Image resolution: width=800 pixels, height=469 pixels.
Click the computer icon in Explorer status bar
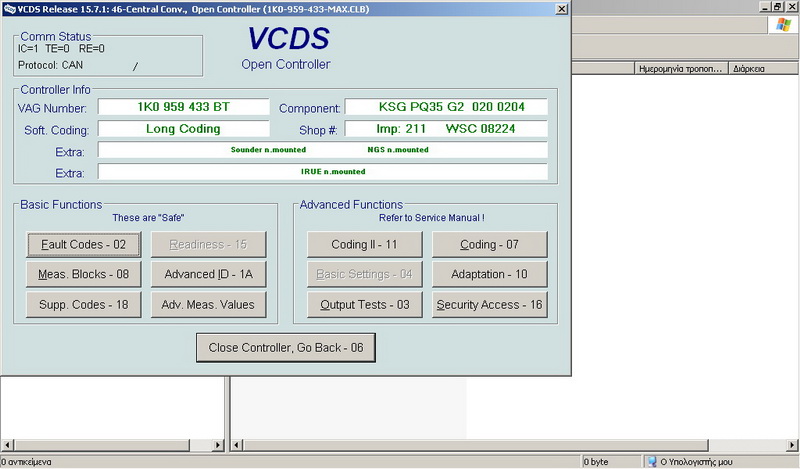(x=652, y=462)
